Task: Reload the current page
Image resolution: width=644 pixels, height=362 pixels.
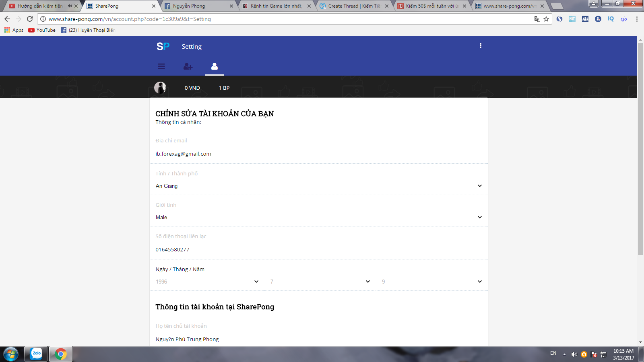Action: pos(30,19)
